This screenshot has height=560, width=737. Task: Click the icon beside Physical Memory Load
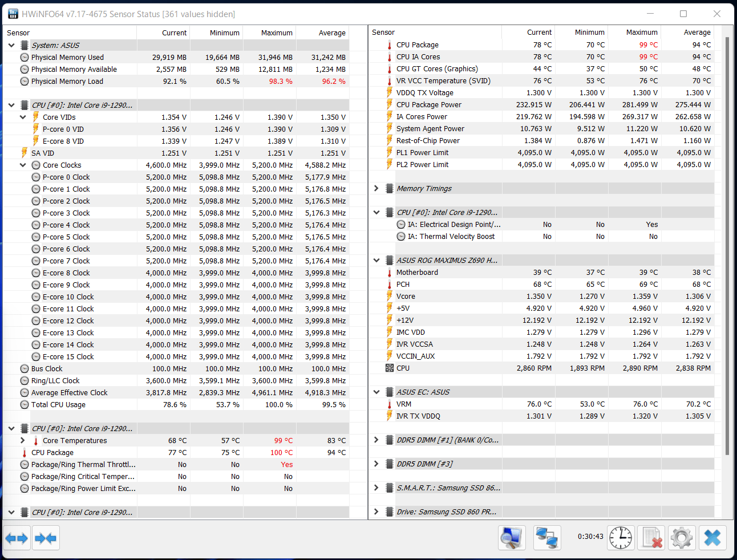coord(25,82)
